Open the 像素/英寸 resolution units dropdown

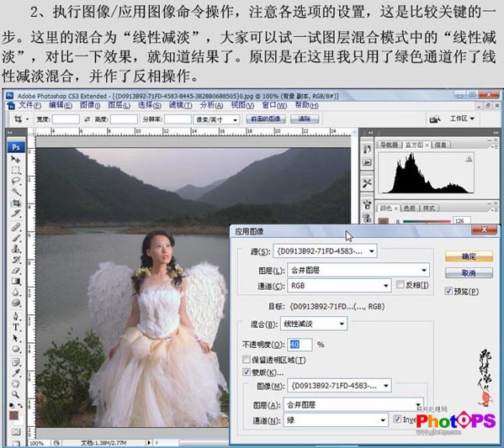tap(216, 120)
